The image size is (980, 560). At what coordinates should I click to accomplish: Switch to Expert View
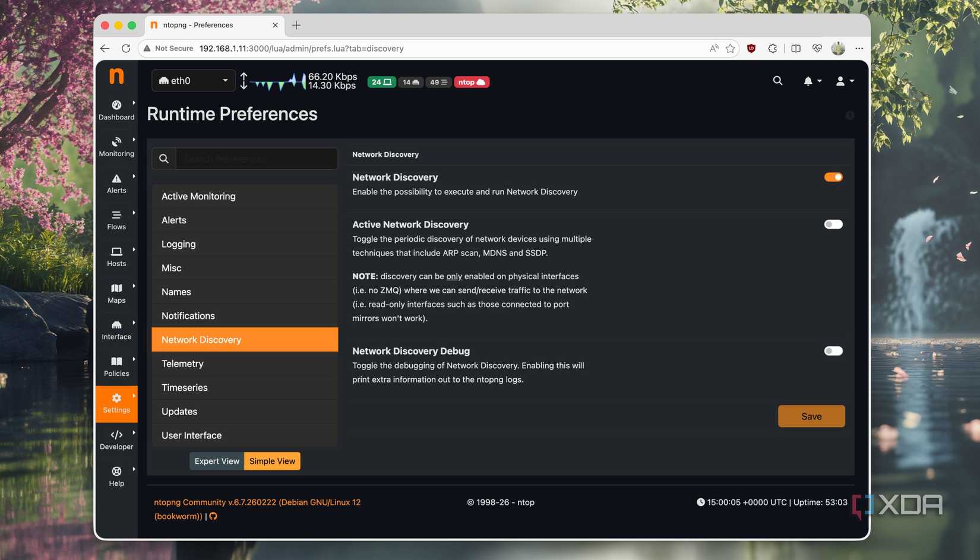217,461
